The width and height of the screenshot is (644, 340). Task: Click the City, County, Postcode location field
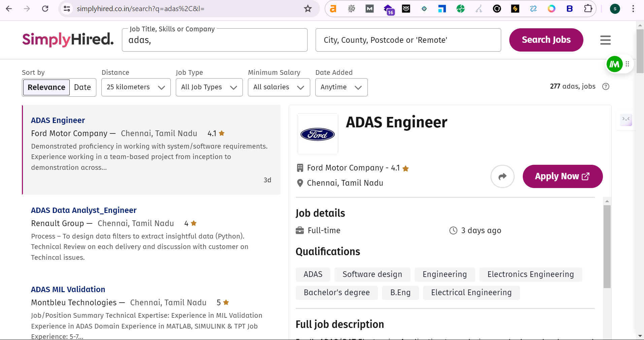click(408, 40)
